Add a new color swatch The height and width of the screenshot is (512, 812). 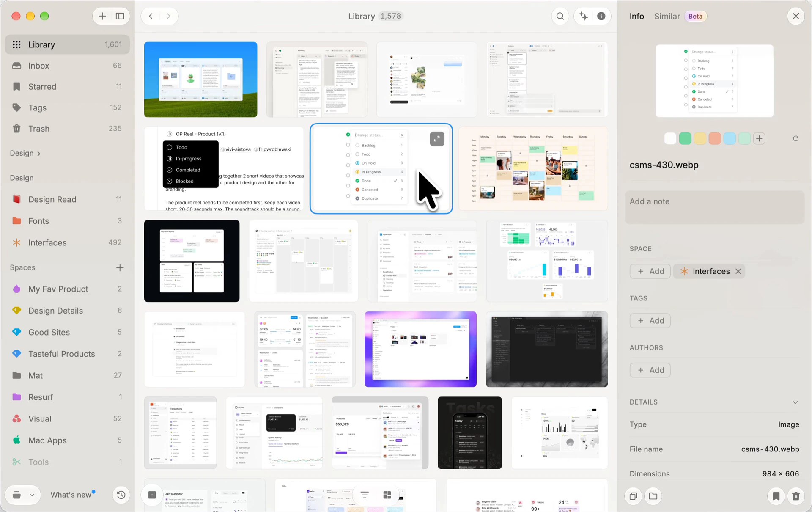click(759, 138)
